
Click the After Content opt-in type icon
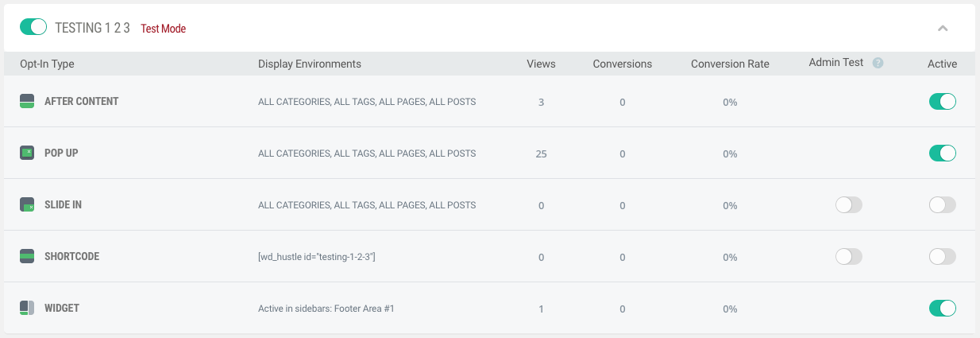point(27,101)
